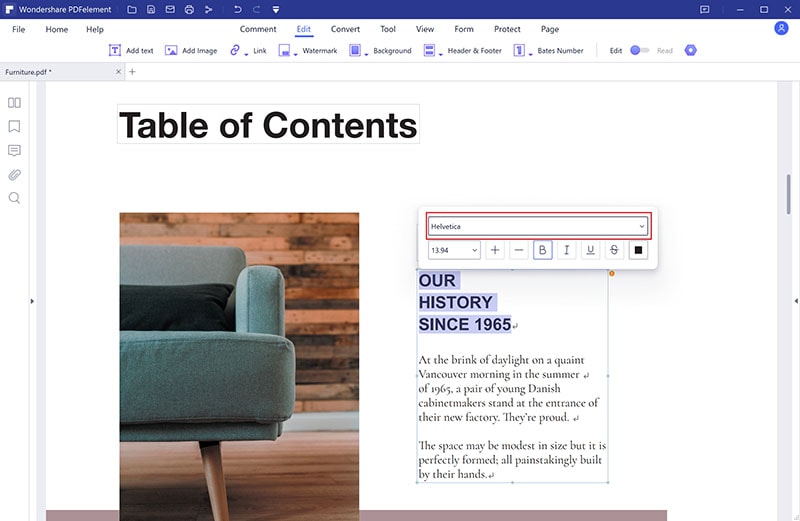Click the Bates Number icon
Viewport: 800px width, 521px height.
(x=519, y=50)
